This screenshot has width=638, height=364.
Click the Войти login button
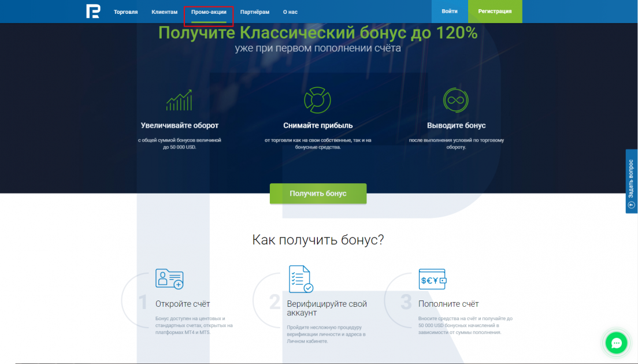point(450,12)
